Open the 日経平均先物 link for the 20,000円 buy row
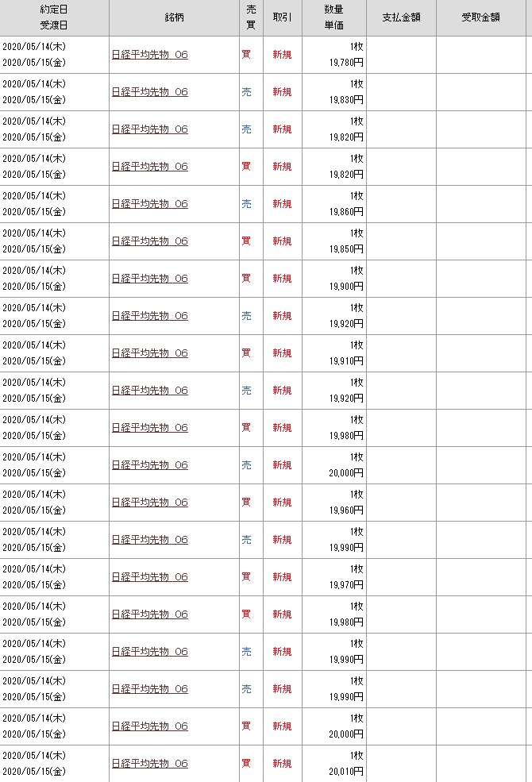The width and height of the screenshot is (532, 782). tap(149, 726)
